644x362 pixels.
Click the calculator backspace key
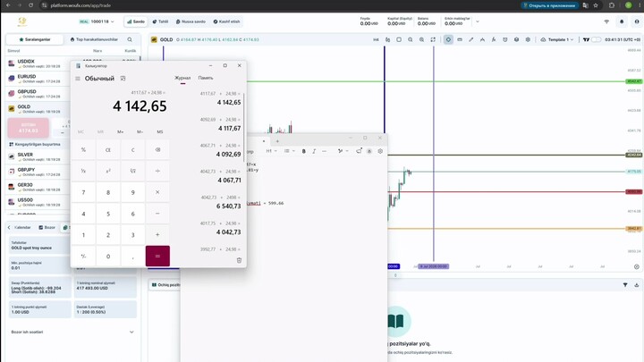157,150
